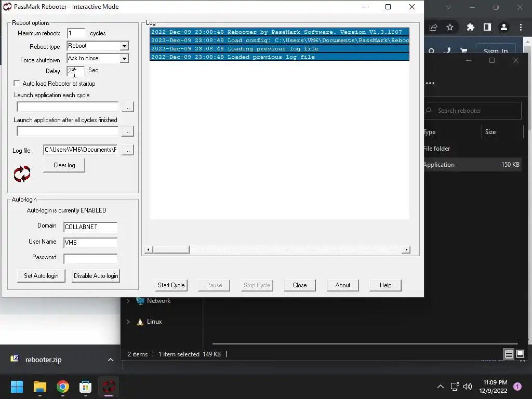Open Google Chrome from taskbar
Screen dimensions: 532x399
pyautogui.click(x=63, y=387)
